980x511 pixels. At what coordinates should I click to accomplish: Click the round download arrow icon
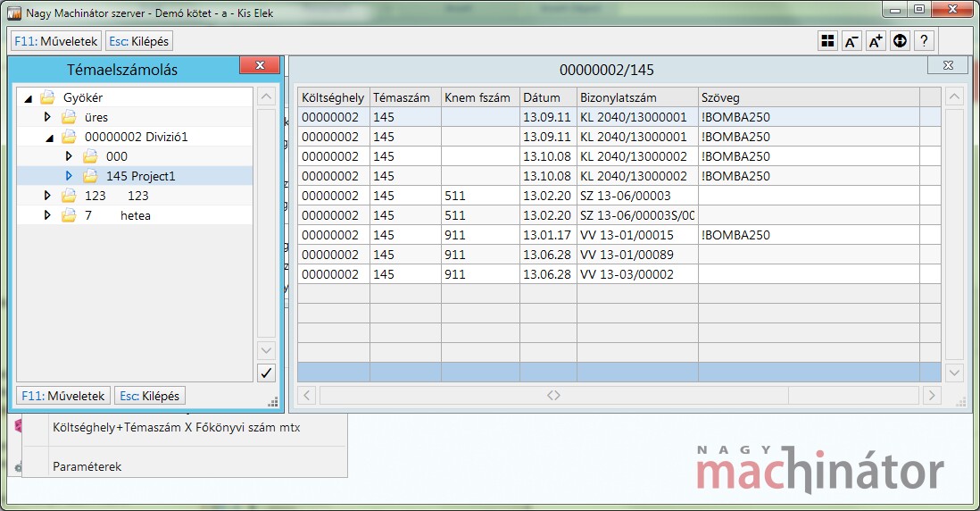pyautogui.click(x=900, y=41)
